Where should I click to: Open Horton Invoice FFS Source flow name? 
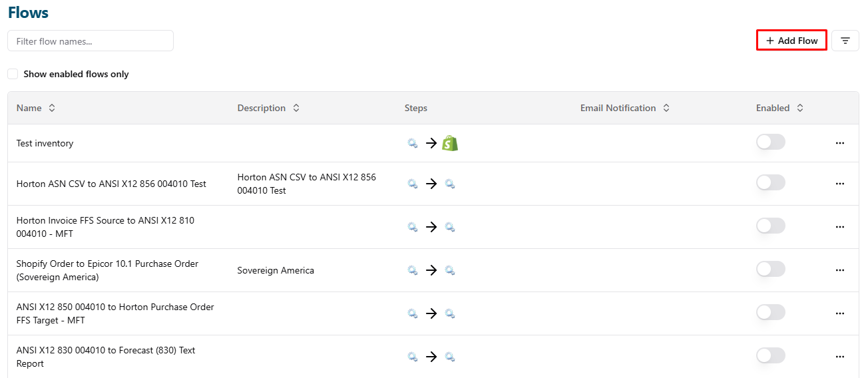click(105, 227)
